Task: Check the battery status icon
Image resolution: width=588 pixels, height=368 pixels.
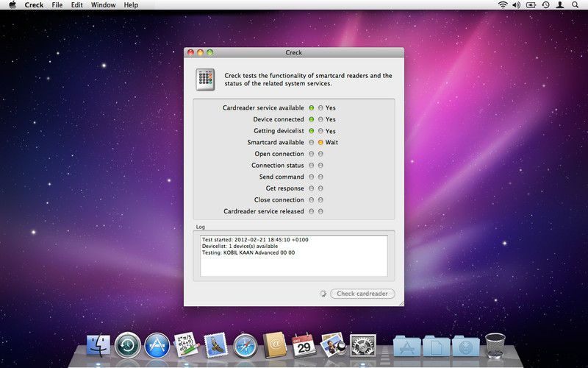Action: pos(531,5)
